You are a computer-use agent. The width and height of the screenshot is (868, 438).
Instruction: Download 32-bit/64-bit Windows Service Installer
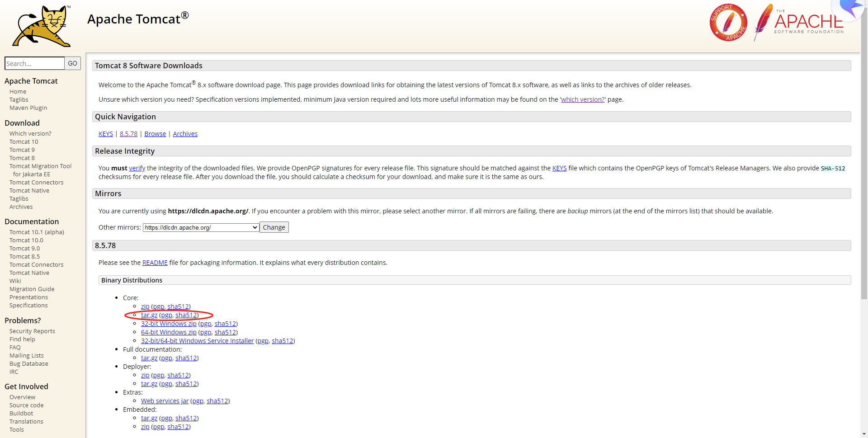pos(197,341)
